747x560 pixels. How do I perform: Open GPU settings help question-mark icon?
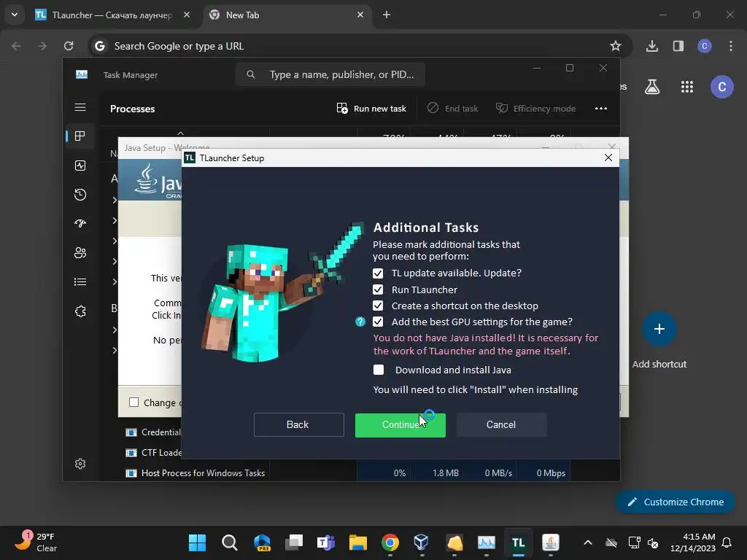coord(360,322)
